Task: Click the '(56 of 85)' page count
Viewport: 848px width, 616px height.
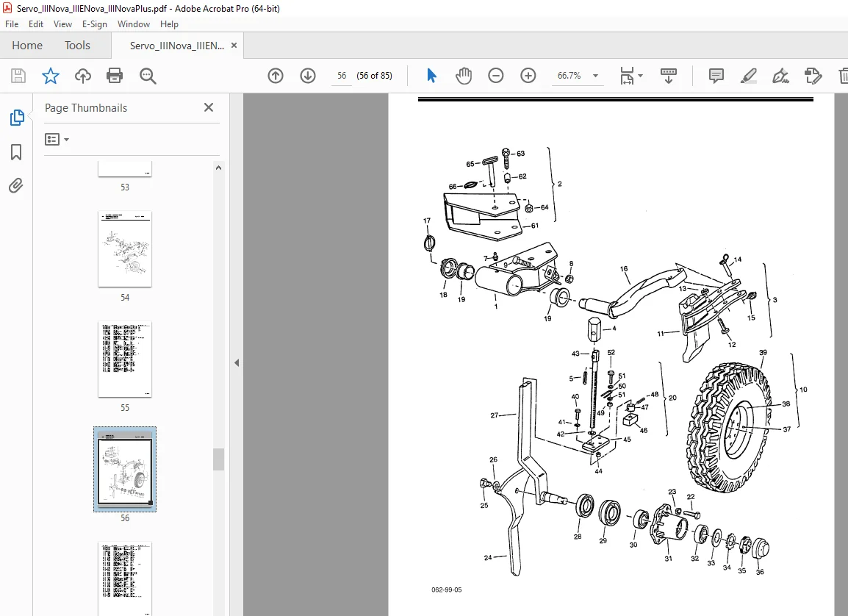Action: [374, 76]
